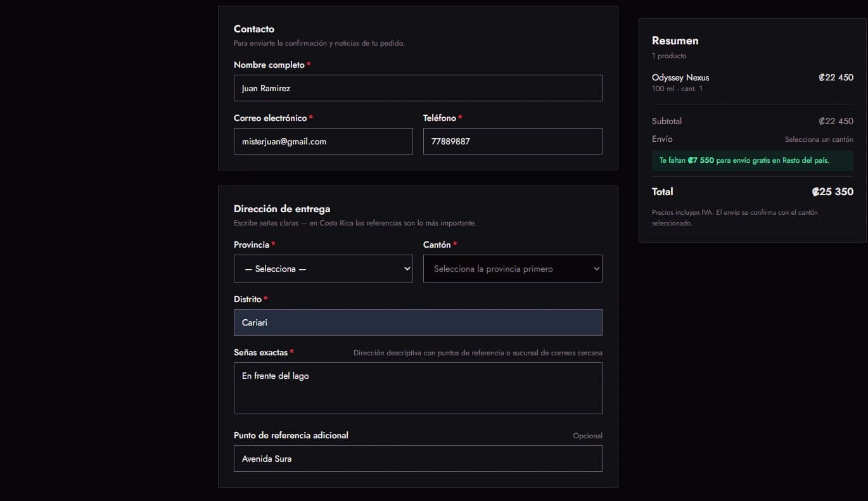
Task: Click the Señas exactas hint text
Action: 478,353
